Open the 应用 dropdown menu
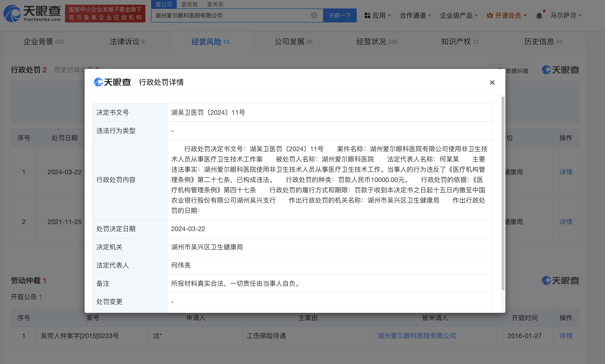This screenshot has width=605, height=364. [378, 15]
